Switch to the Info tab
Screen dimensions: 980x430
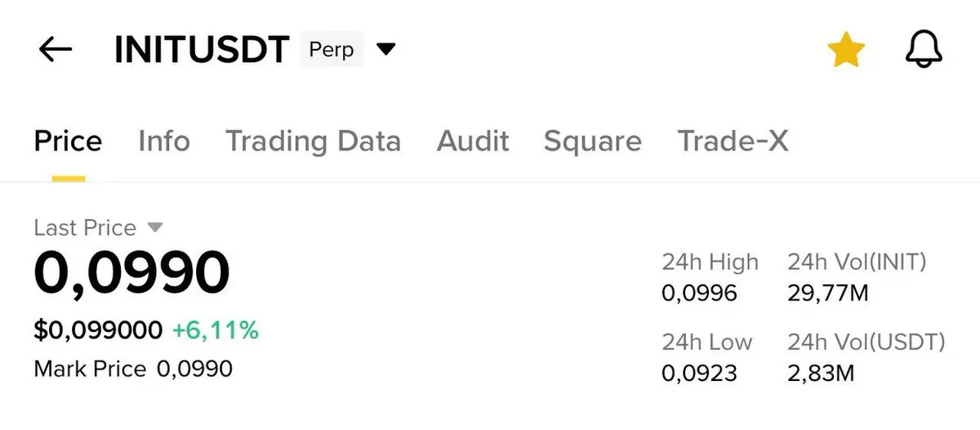(164, 141)
